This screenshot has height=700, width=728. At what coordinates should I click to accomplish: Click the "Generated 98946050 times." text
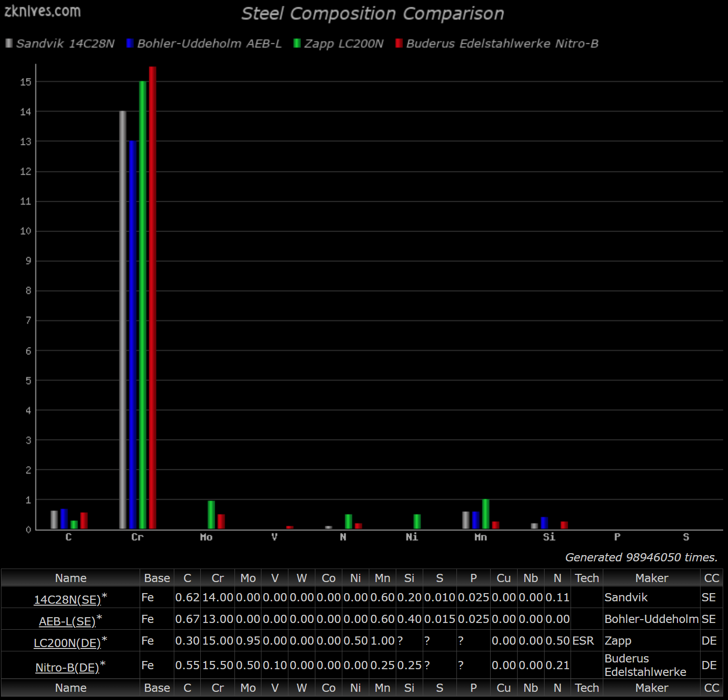(x=641, y=557)
